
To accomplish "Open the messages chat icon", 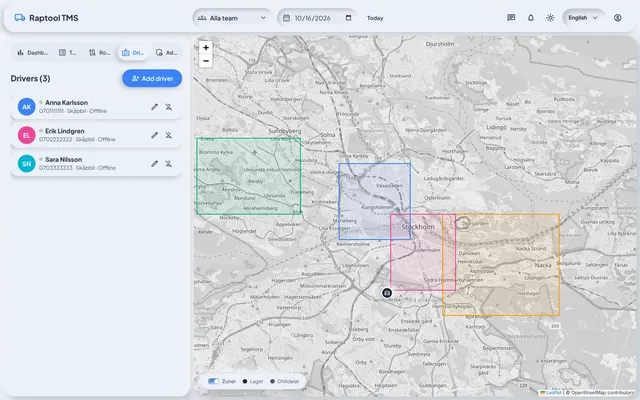I will coord(511,18).
